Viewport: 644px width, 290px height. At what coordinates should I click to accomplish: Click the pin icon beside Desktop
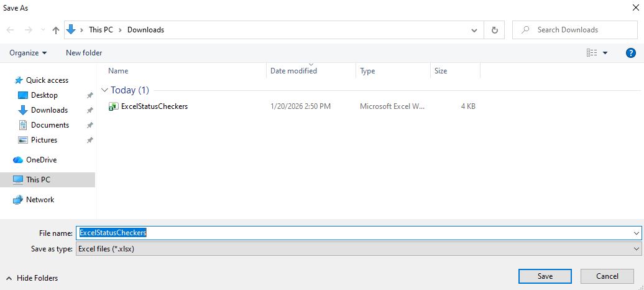[90, 95]
